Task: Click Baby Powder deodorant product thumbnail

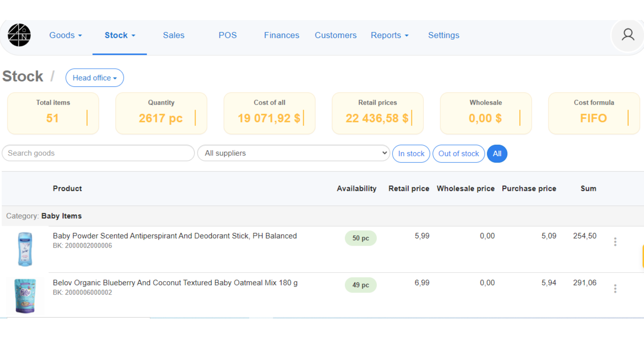Action: point(25,249)
